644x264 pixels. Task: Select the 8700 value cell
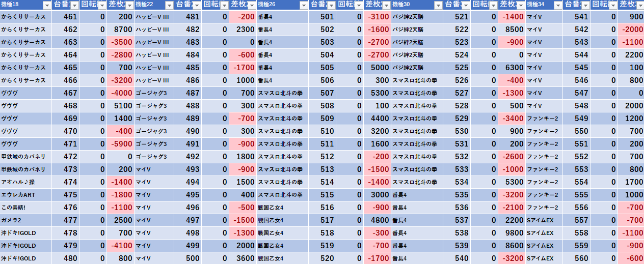point(121,30)
